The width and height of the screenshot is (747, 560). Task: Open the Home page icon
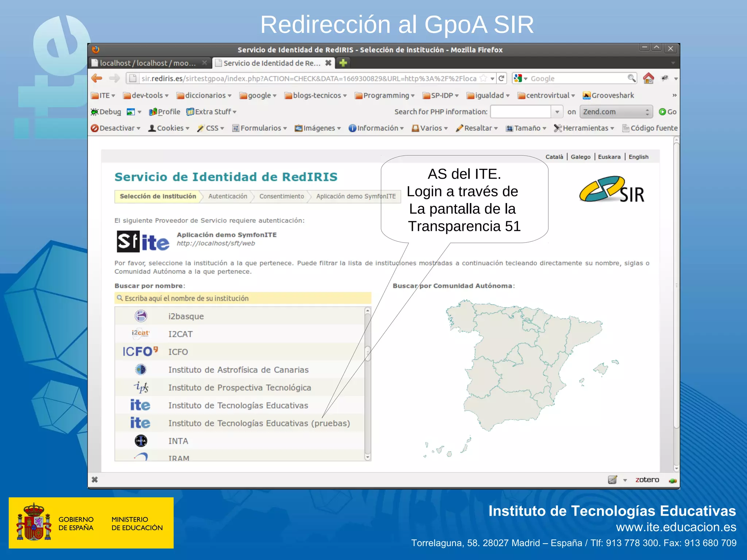pos(648,78)
